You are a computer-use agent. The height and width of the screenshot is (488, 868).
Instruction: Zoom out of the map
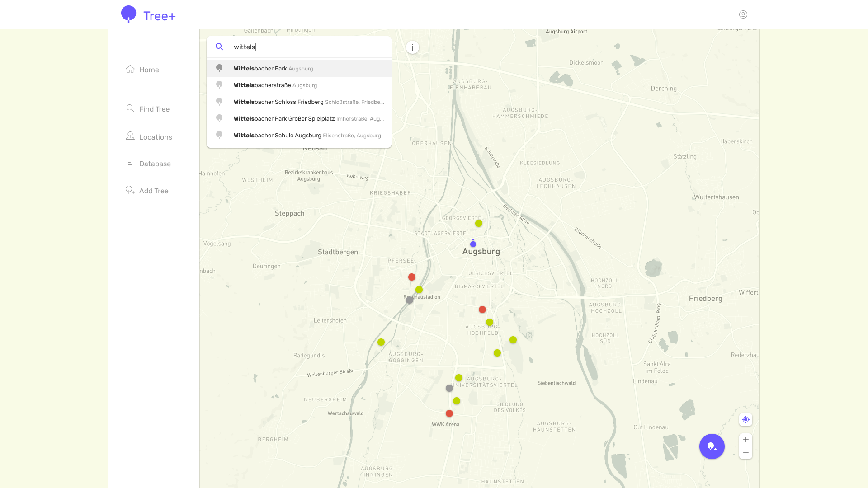[x=745, y=453]
